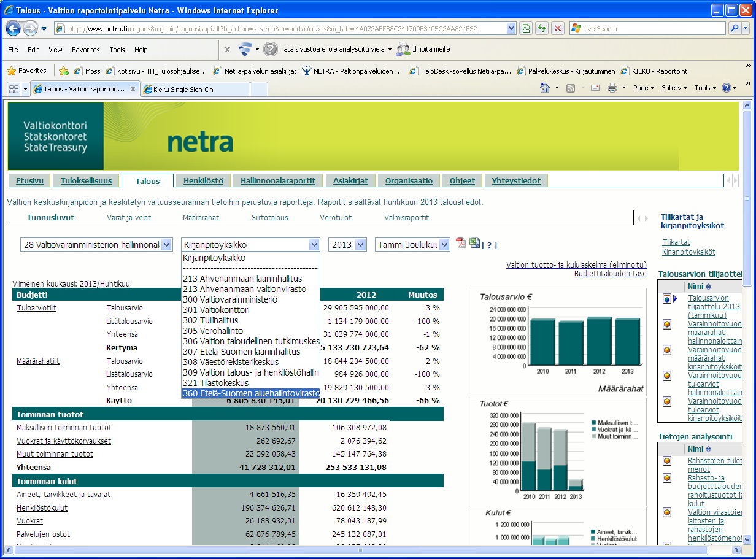Pick 321 Tilastokeskus from the dropdown list
Viewport: 756px width, 559px height.
pos(250,383)
